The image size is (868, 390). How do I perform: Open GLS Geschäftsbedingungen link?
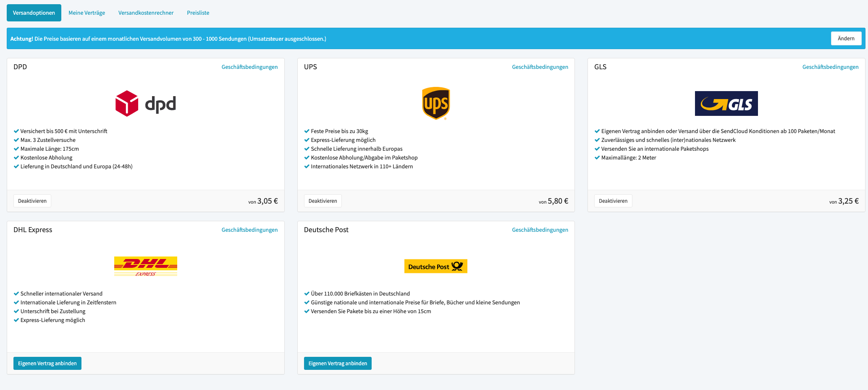[830, 67]
